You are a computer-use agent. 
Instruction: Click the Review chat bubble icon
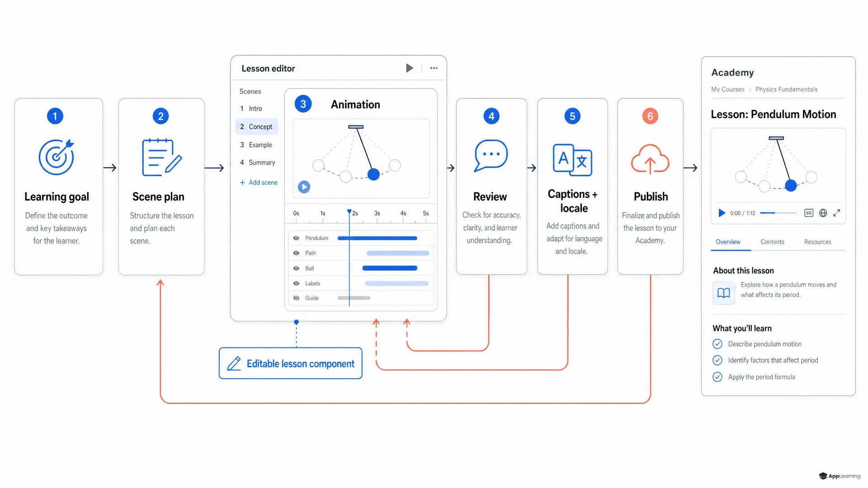click(x=491, y=156)
